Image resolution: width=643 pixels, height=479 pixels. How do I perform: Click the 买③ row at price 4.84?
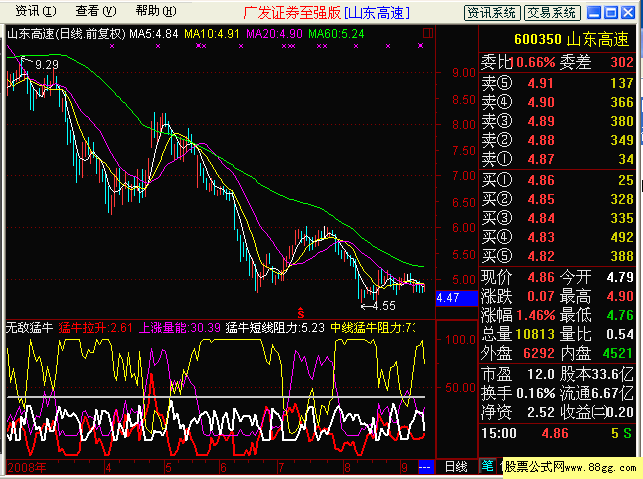(x=557, y=218)
